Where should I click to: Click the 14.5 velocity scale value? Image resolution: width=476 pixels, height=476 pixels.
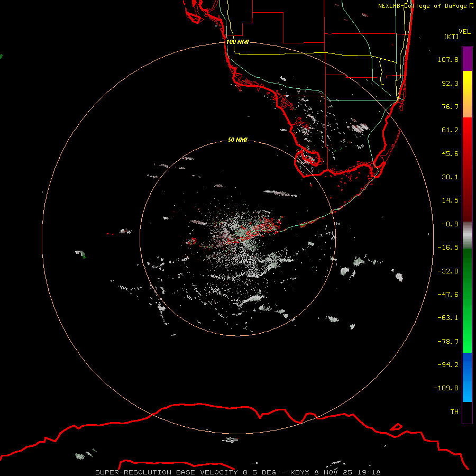click(x=450, y=200)
